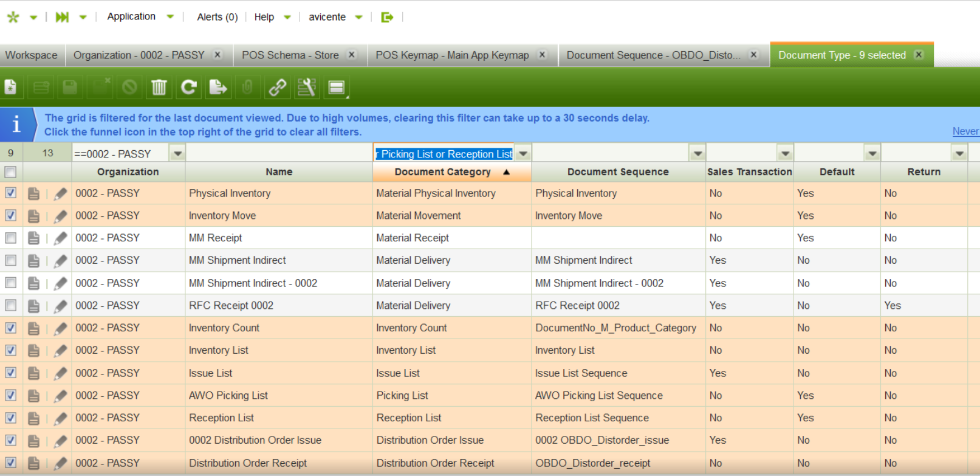Uncheck the Physical Inventory row checkbox
The height and width of the screenshot is (476, 980).
[x=11, y=193]
